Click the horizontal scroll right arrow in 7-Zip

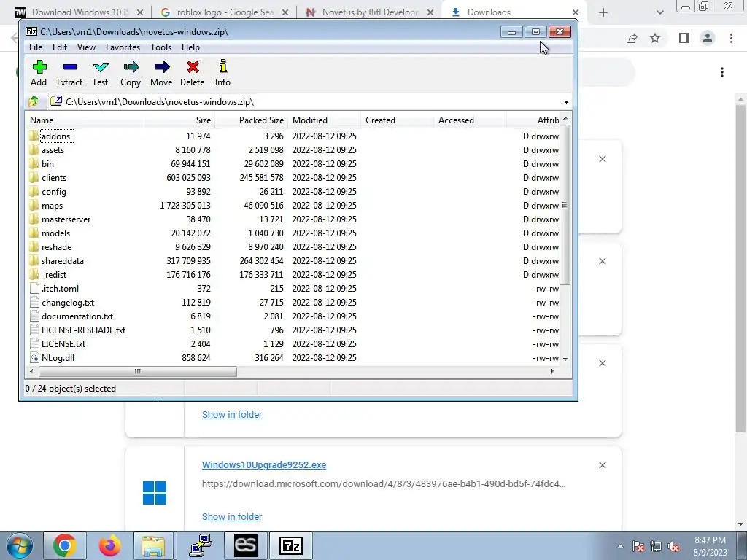tap(552, 371)
